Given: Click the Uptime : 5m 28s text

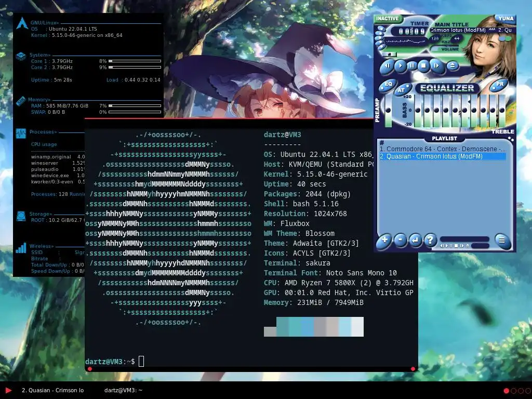Looking at the screenshot, I should [51, 79].
